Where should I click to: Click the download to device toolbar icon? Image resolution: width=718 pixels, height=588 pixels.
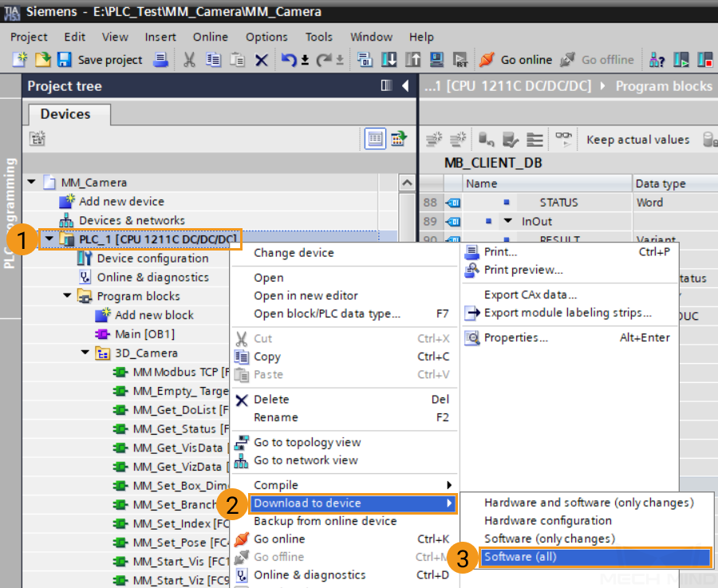tap(389, 60)
